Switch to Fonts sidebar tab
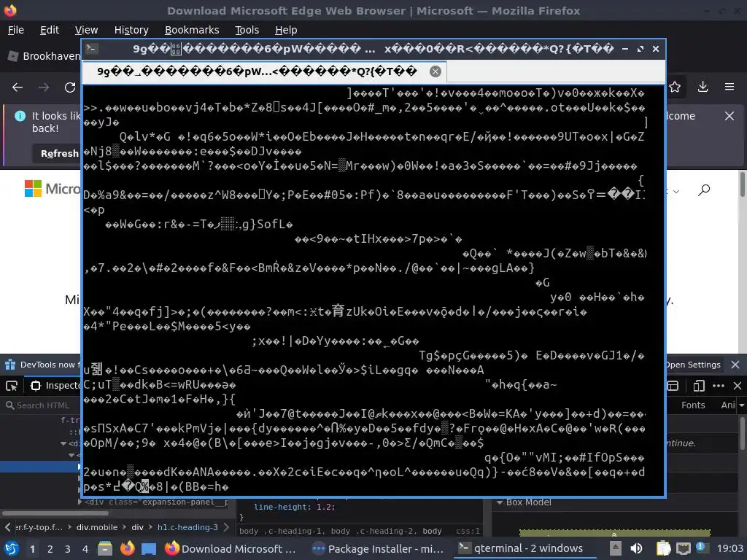 (x=693, y=405)
